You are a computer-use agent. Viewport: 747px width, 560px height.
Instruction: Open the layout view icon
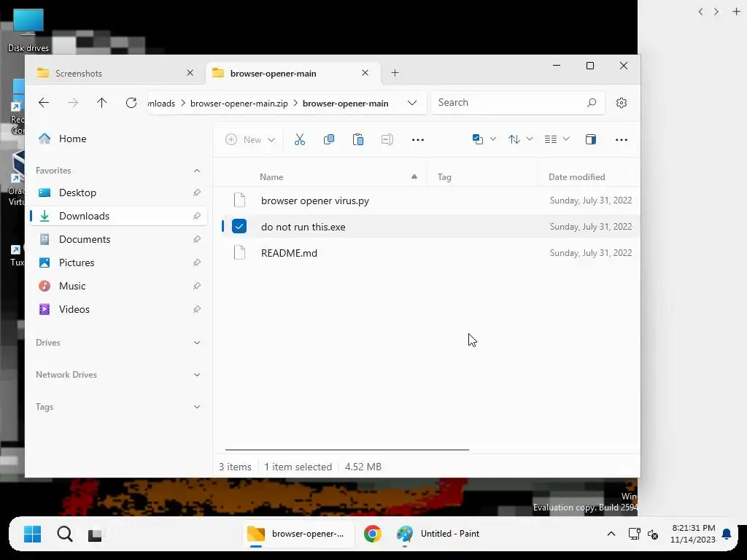pyautogui.click(x=551, y=139)
